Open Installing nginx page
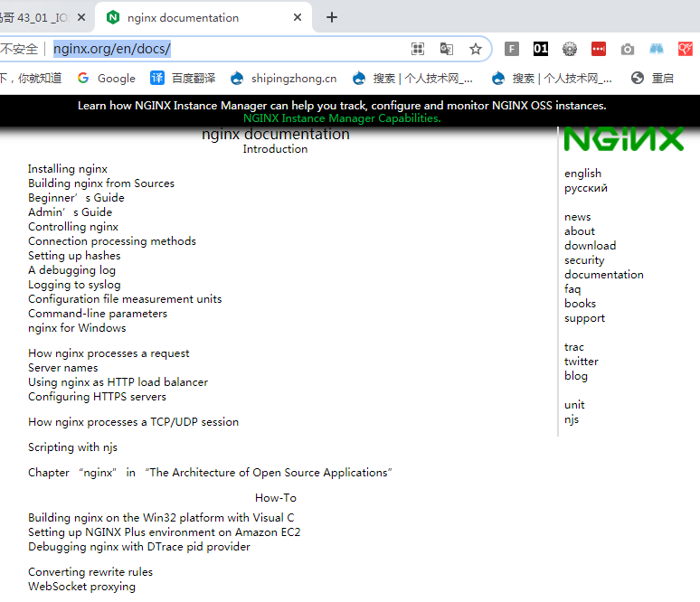The height and width of the screenshot is (602, 700). click(68, 169)
